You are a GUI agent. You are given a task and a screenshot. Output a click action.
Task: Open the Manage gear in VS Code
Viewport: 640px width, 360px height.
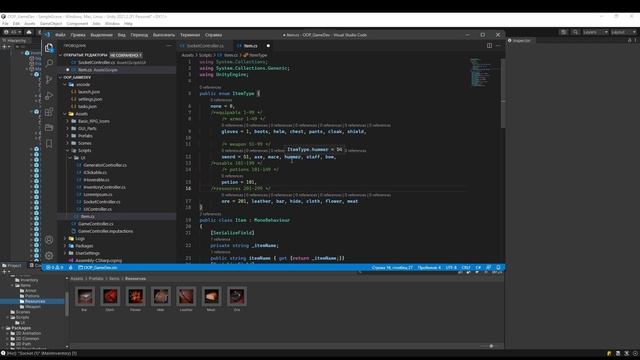click(49, 256)
